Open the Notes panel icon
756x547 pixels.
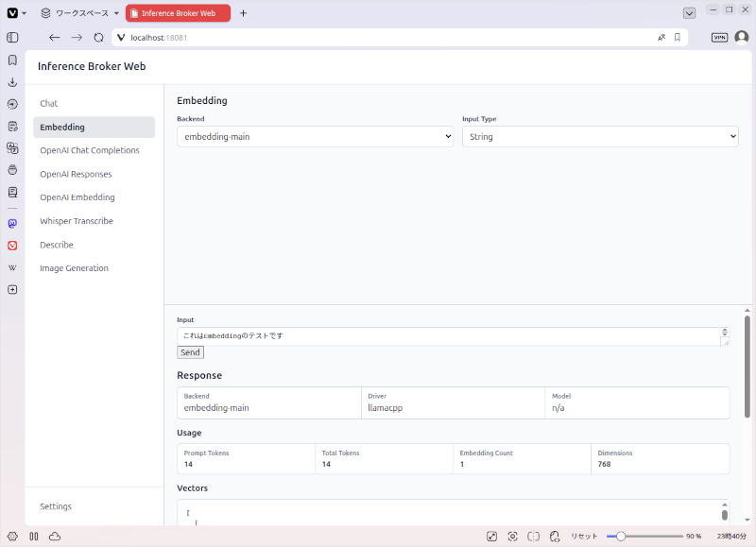(x=12, y=127)
